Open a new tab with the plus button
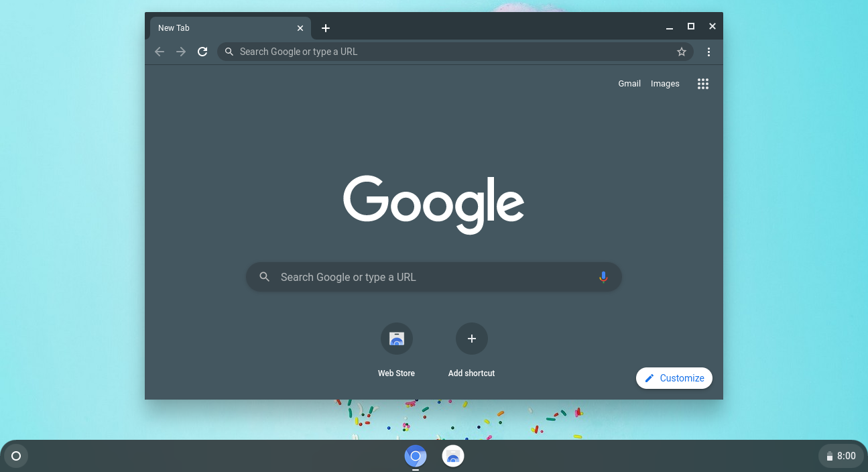Screen dimensions: 868x472 coord(326,28)
